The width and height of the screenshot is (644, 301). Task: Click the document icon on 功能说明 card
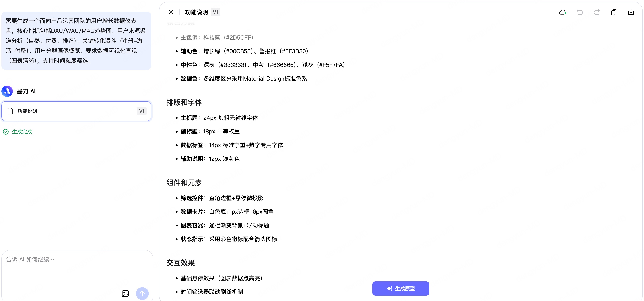point(10,111)
